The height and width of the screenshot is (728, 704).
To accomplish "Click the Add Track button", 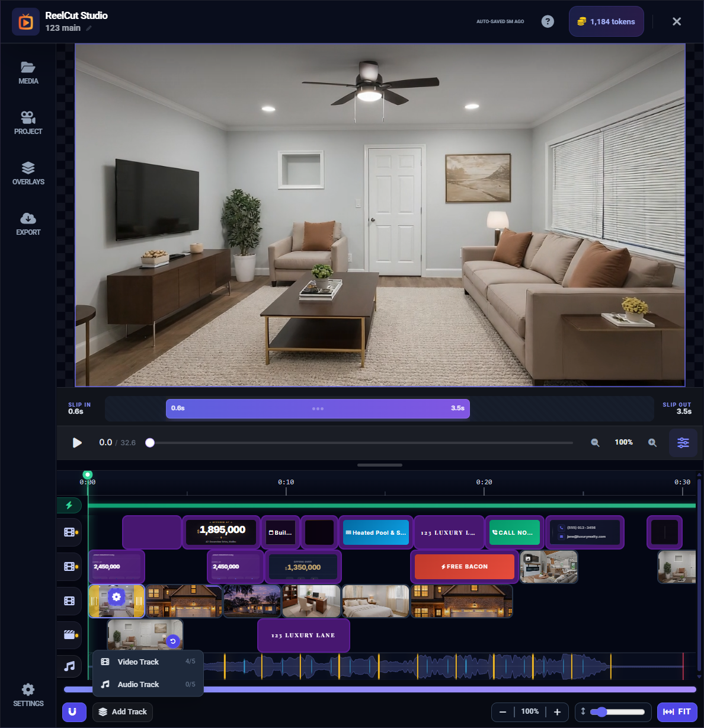I will (122, 712).
